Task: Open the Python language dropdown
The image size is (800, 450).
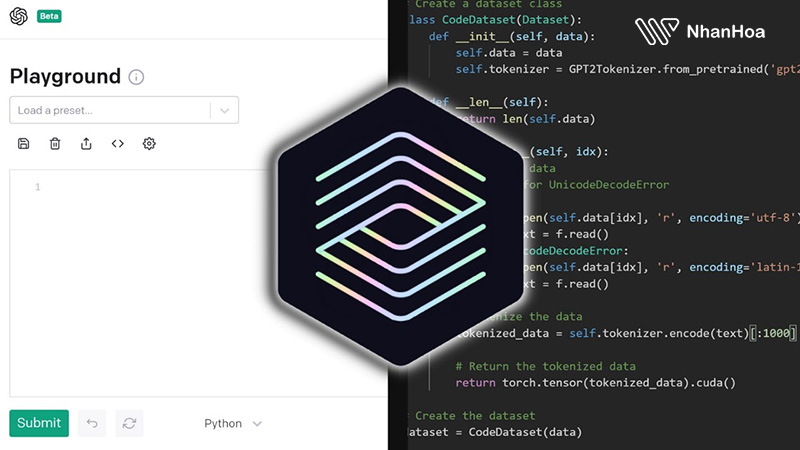Action: point(233,423)
